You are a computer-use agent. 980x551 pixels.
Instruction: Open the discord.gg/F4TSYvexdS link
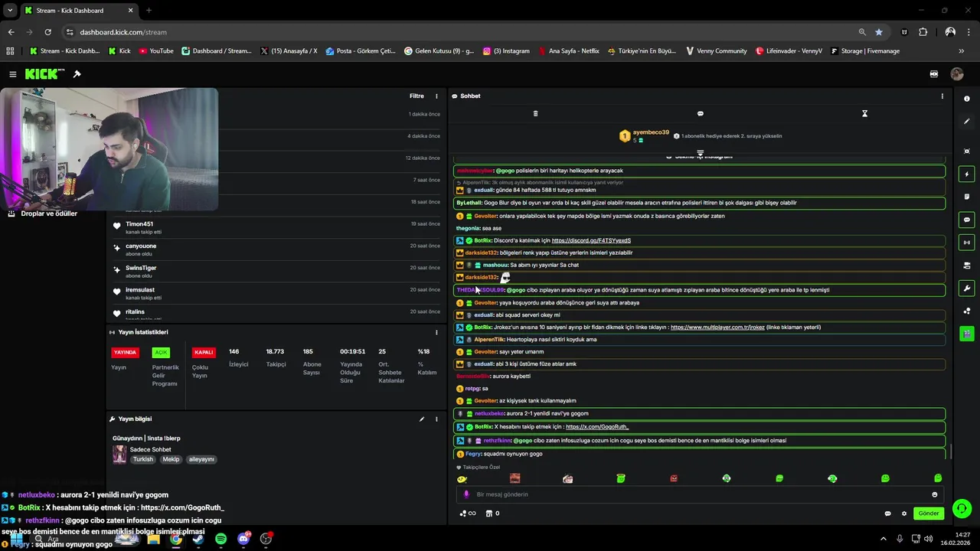(x=591, y=240)
